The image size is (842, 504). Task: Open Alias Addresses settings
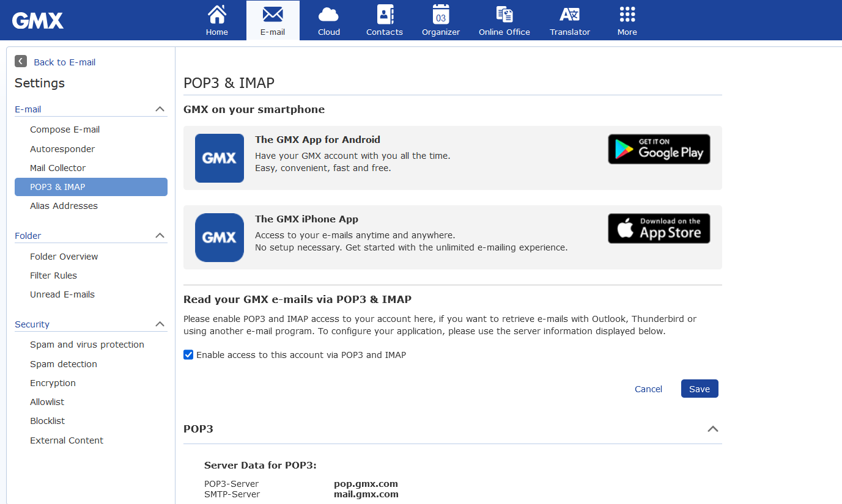click(64, 206)
